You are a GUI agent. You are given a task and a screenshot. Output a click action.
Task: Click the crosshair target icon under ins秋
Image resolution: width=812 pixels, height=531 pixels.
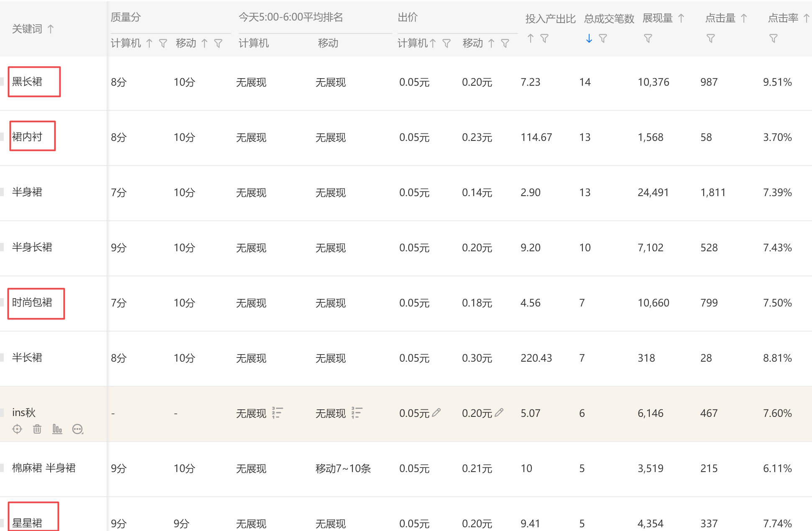(17, 429)
